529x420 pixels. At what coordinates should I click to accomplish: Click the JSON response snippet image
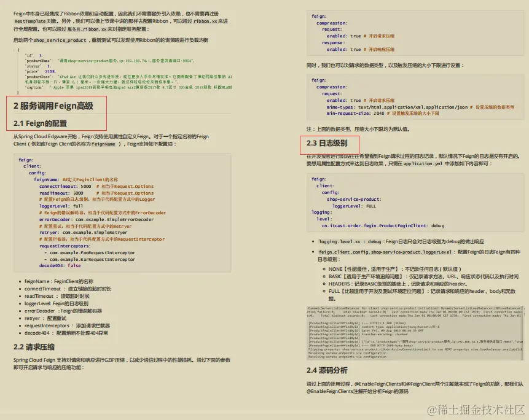[122, 71]
